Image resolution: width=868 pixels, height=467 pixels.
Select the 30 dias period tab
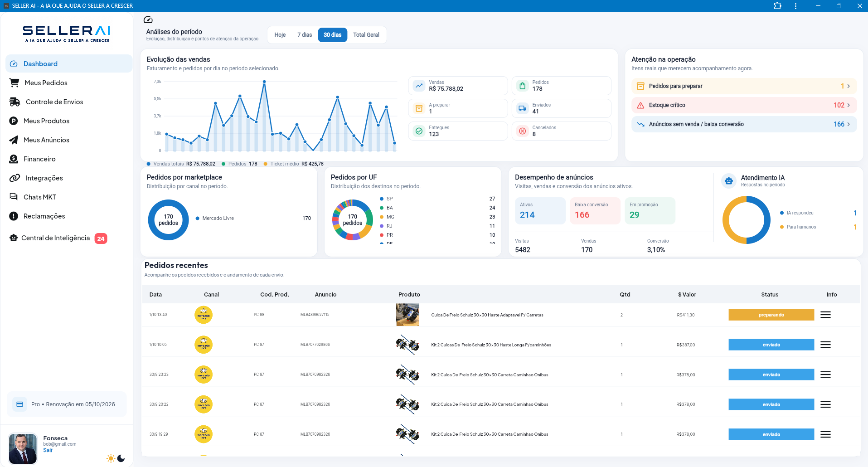[x=333, y=35]
